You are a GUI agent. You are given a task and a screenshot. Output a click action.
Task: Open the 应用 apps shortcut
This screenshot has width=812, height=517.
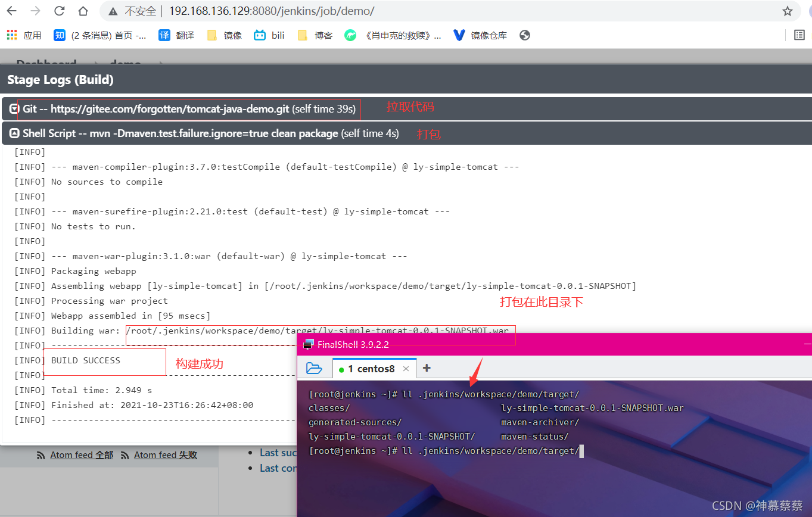24,35
